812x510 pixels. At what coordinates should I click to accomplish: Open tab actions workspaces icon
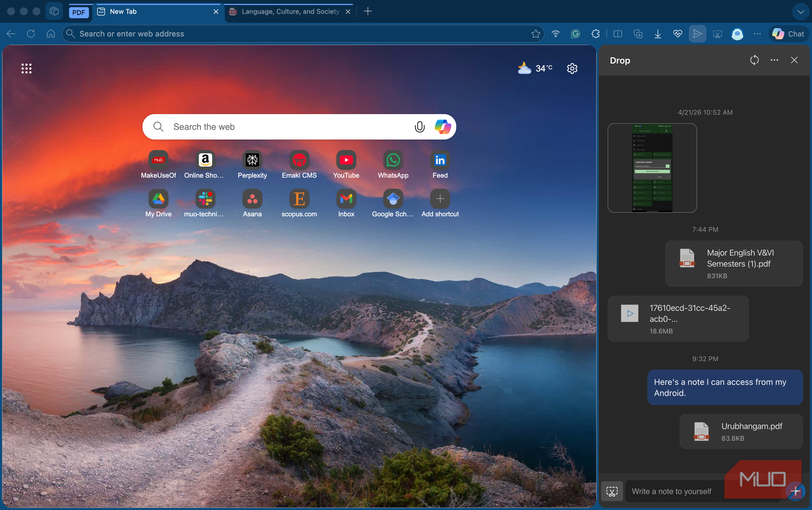point(54,12)
